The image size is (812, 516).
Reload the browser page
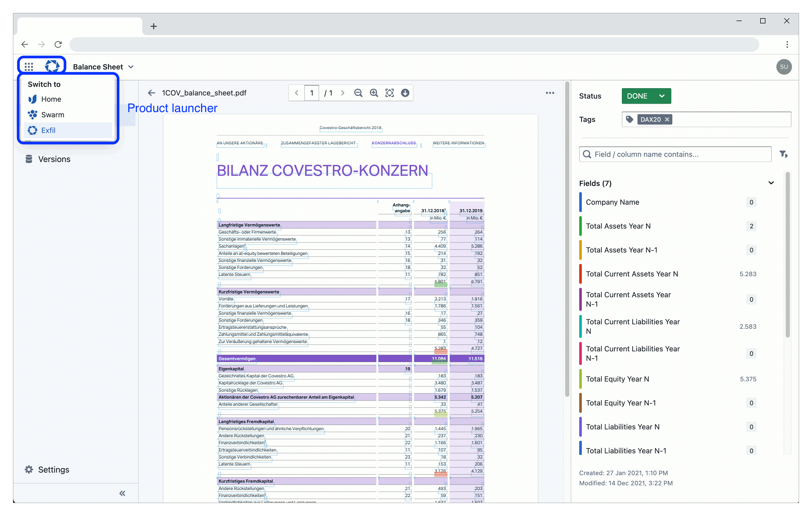point(58,44)
